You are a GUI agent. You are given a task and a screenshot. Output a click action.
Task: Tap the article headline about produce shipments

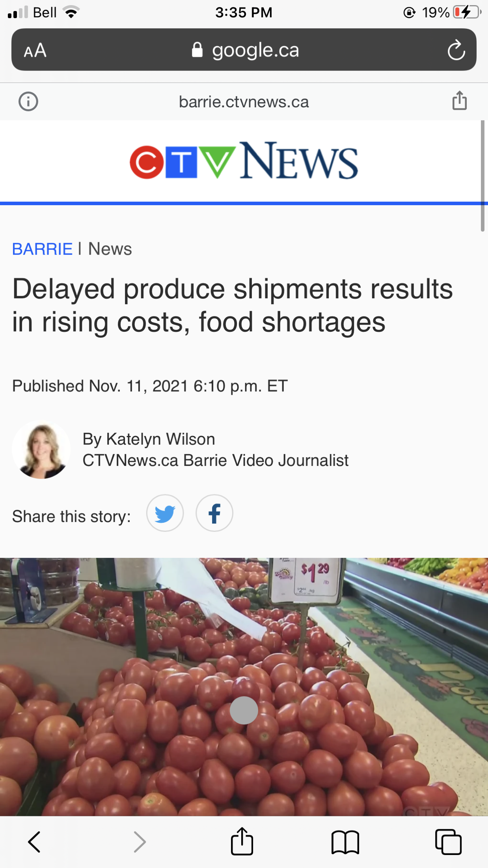click(233, 305)
